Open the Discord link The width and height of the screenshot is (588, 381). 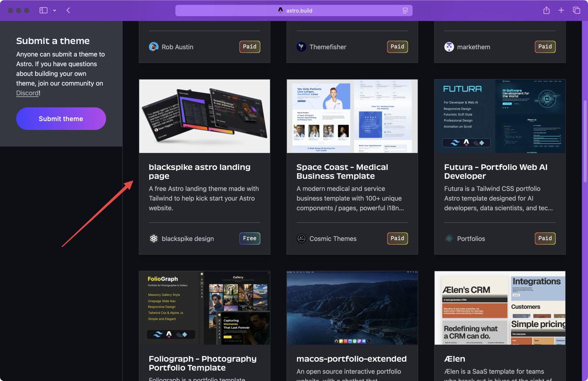click(27, 93)
